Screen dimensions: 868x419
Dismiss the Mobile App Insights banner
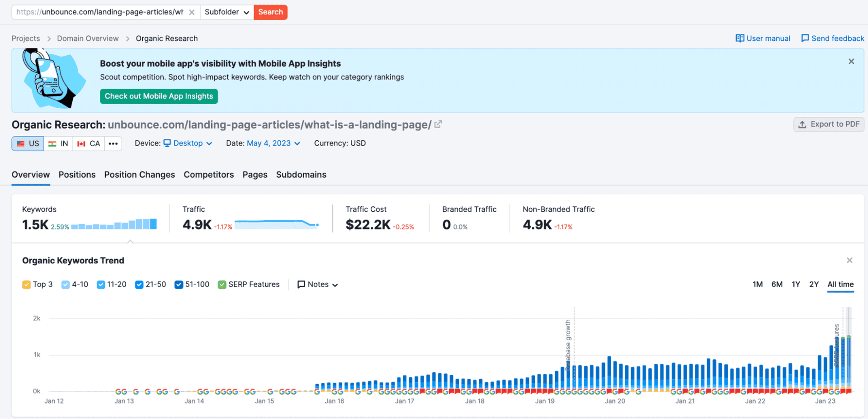pos(851,62)
